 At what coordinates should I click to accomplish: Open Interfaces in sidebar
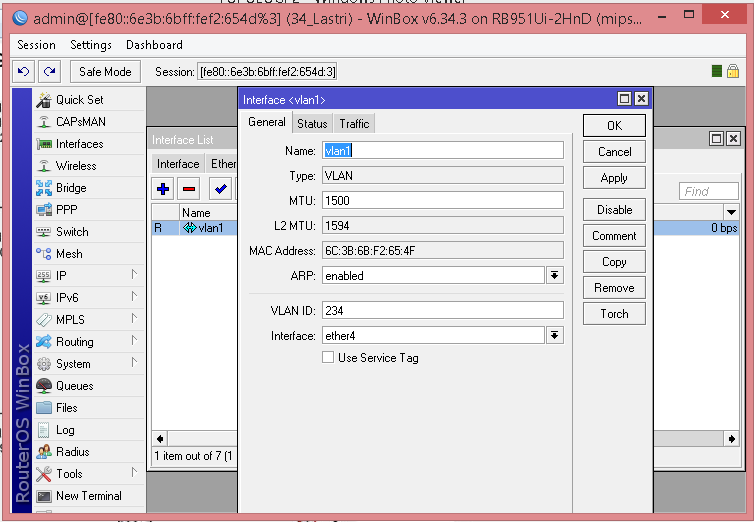click(89, 144)
